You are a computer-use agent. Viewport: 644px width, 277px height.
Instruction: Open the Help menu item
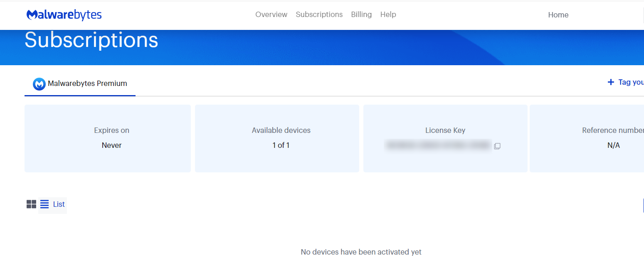[388, 15]
